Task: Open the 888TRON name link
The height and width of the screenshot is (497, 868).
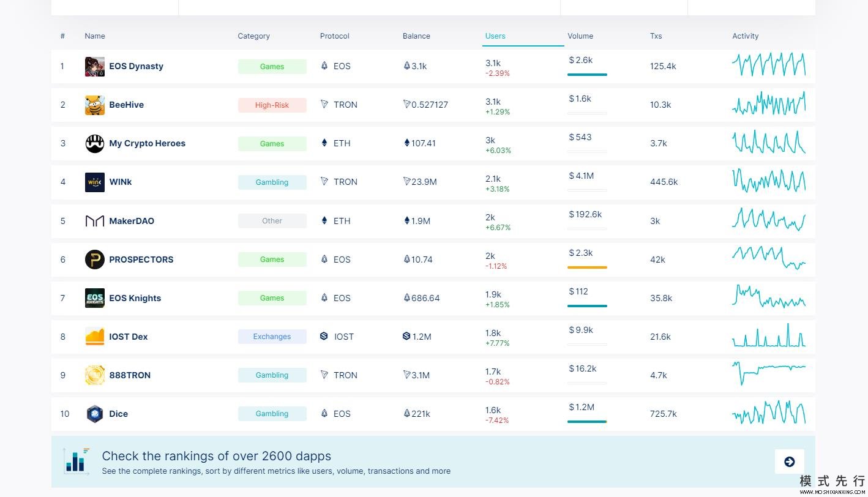Action: (x=130, y=375)
